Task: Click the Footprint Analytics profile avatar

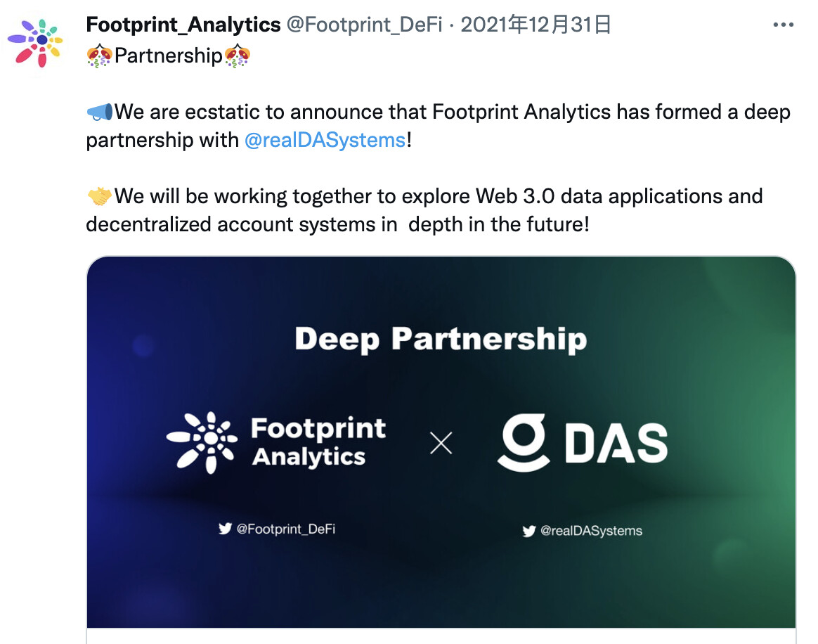Action: click(x=35, y=44)
